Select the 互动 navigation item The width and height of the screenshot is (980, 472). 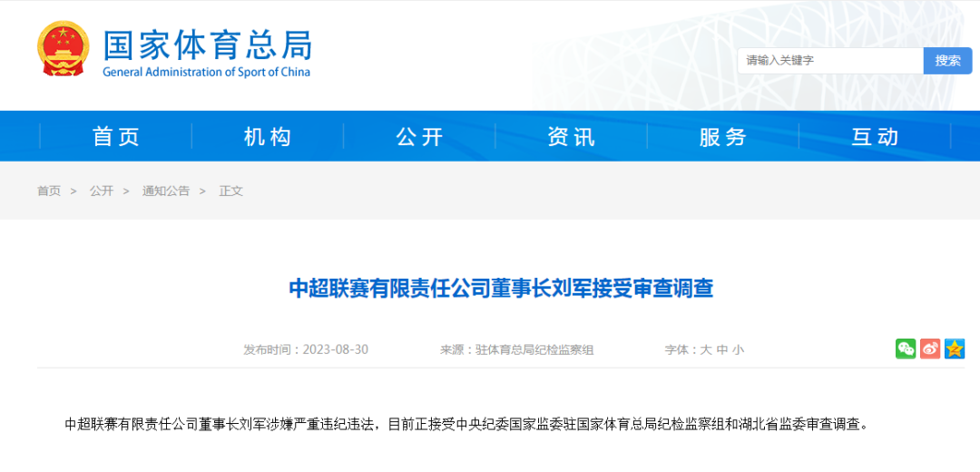875,137
